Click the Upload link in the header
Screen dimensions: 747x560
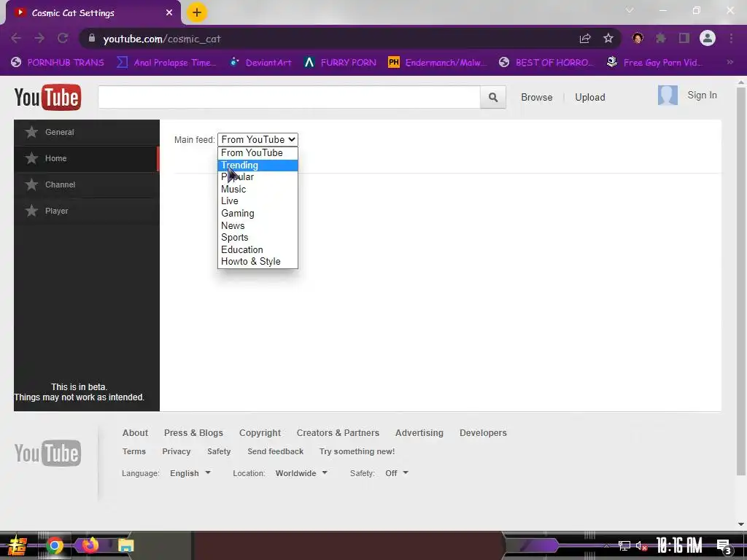(589, 97)
